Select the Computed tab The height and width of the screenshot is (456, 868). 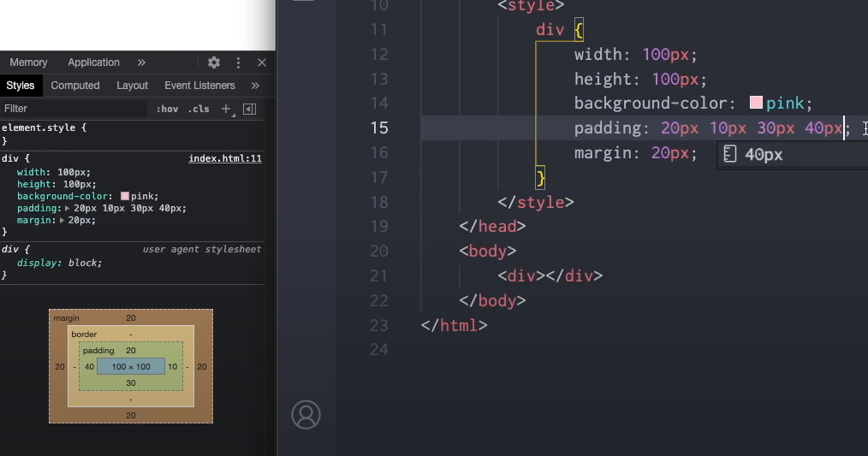[x=75, y=86]
